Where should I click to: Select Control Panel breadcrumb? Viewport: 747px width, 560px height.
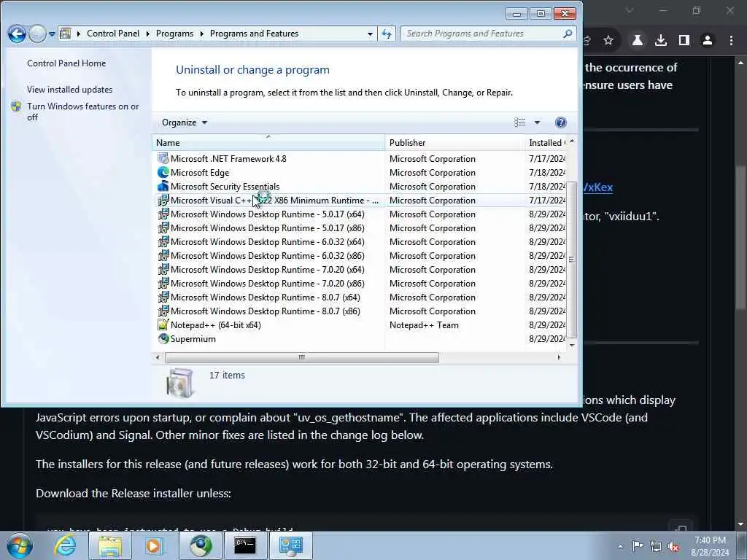coord(113,34)
